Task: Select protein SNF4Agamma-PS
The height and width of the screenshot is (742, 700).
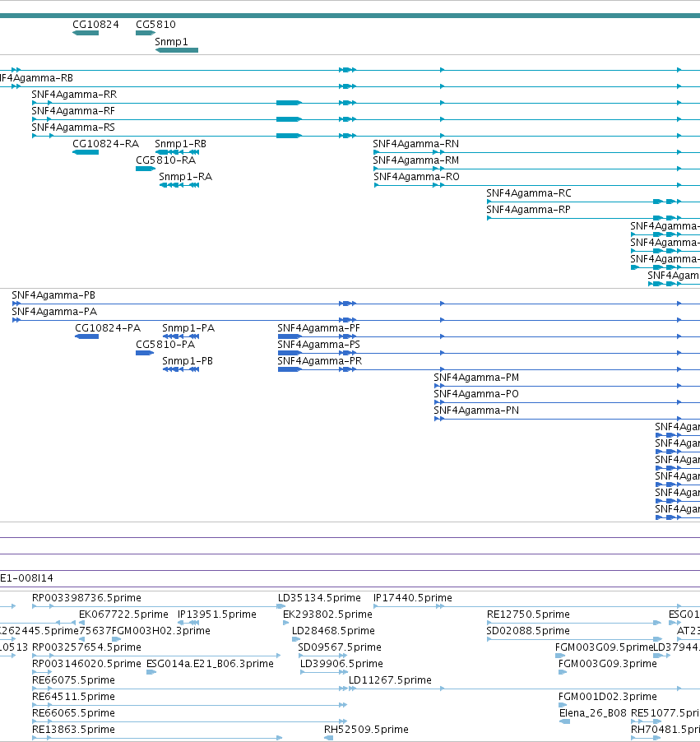Action: click(318, 345)
